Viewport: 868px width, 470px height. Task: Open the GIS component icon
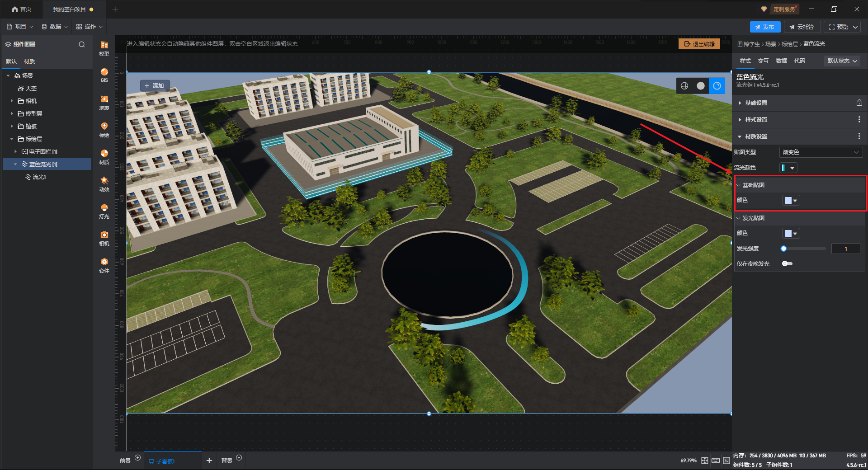(x=104, y=75)
